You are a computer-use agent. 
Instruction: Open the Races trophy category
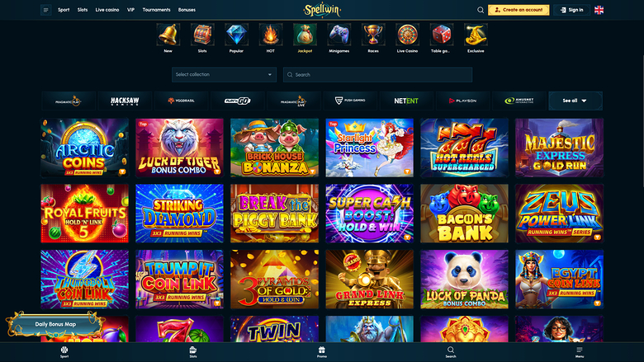[x=373, y=35]
